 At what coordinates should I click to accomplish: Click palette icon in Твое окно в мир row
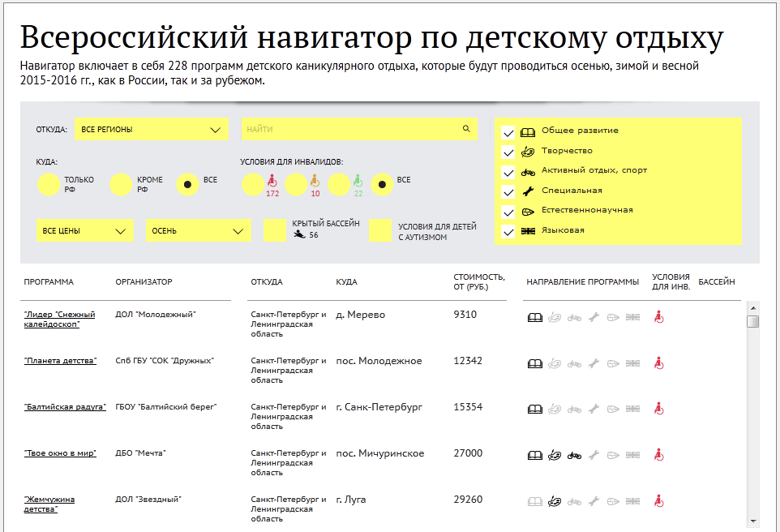point(554,455)
